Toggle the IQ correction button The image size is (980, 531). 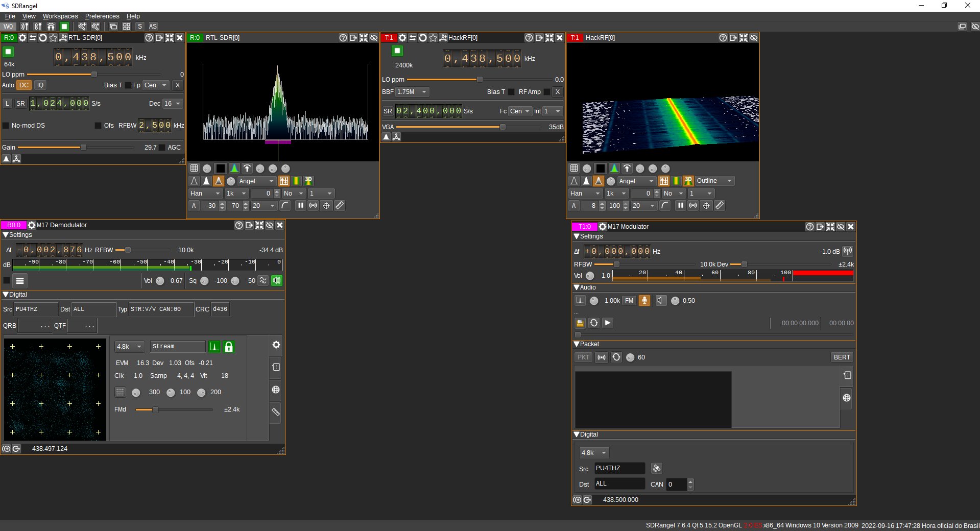pyautogui.click(x=40, y=85)
